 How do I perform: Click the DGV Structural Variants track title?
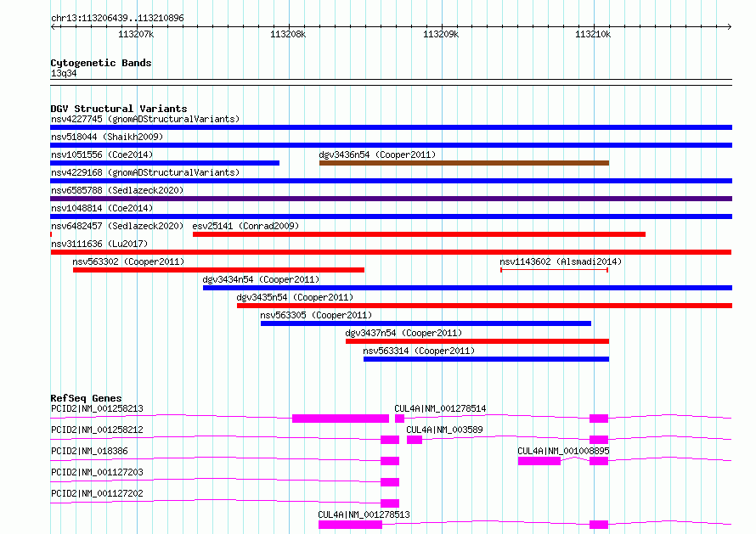(119, 109)
